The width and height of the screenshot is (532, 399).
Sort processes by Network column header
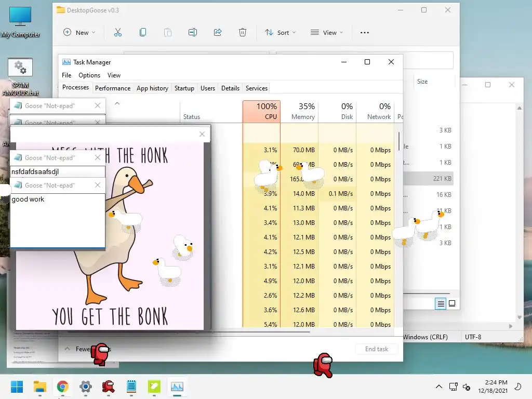375,111
